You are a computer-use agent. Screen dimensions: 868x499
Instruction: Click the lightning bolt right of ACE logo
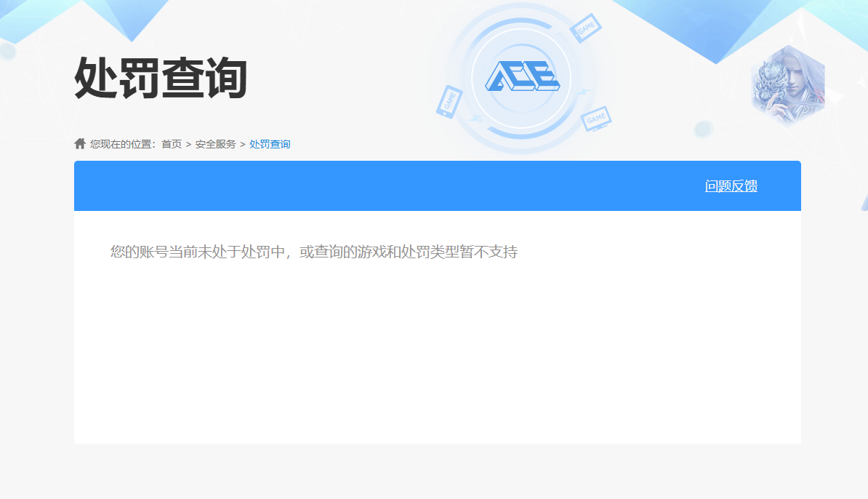coord(584,92)
